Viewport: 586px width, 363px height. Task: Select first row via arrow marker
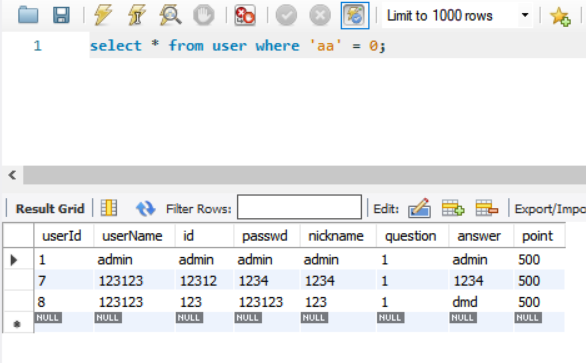point(14,259)
